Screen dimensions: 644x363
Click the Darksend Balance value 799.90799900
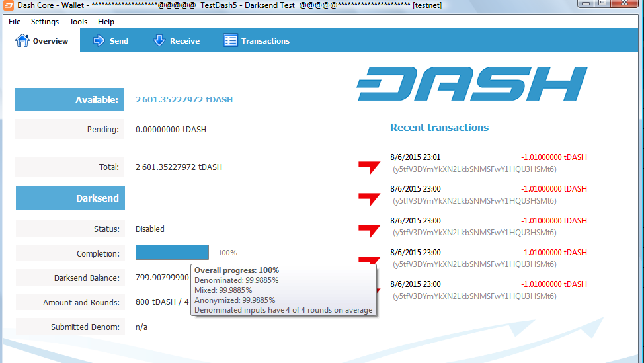(162, 278)
